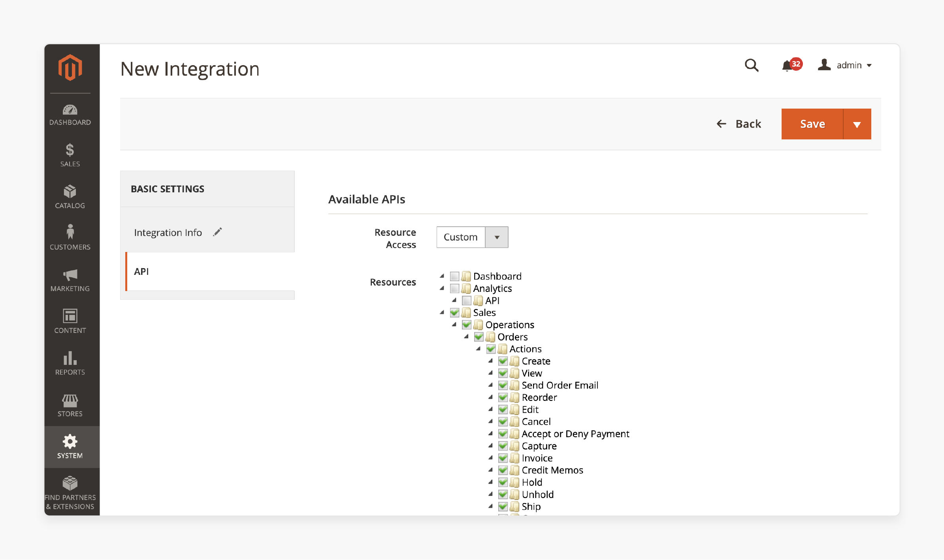Click the pencil icon beside Integration Info
The width and height of the screenshot is (944, 560).
(217, 232)
